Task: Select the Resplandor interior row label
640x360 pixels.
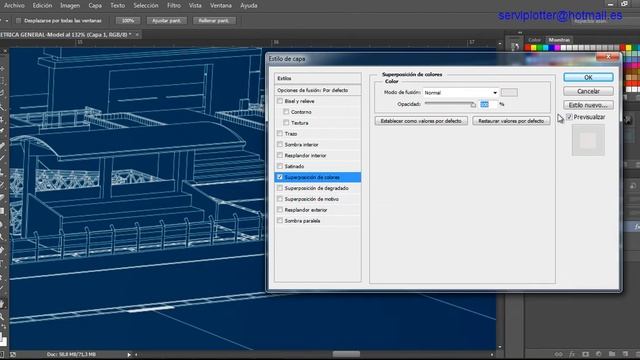Action: 305,156
